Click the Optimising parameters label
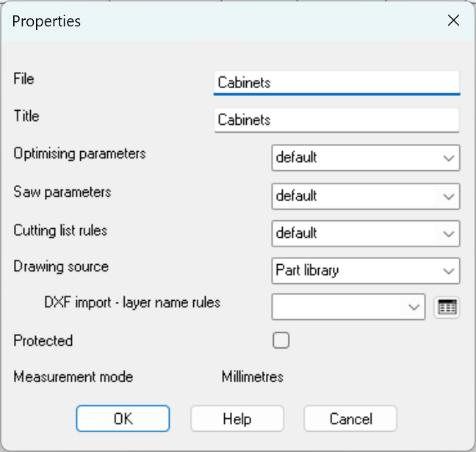Image resolution: width=476 pixels, height=452 pixels. click(79, 153)
